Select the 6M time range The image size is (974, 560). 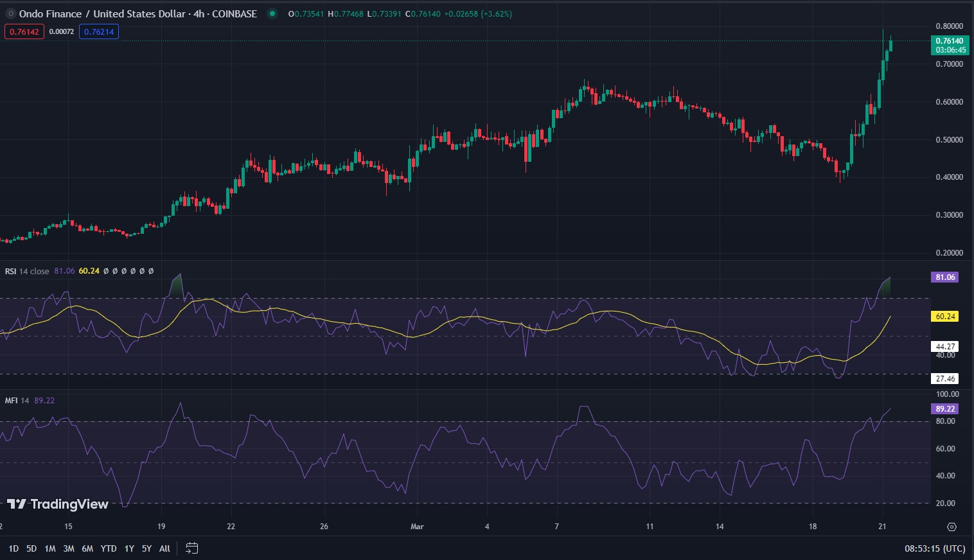87,548
